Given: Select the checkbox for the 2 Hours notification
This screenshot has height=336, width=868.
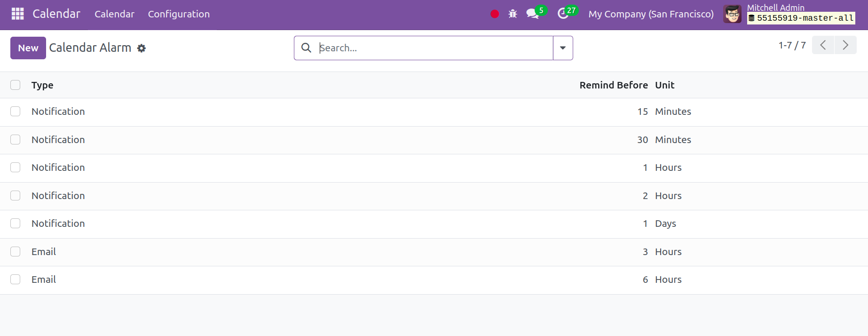Looking at the screenshot, I should tap(16, 196).
